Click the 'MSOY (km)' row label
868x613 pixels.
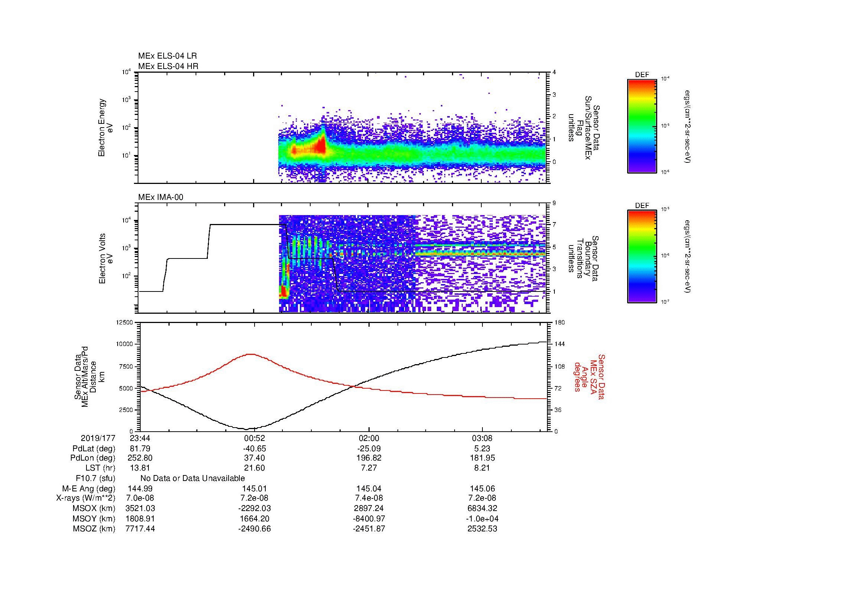(x=94, y=519)
